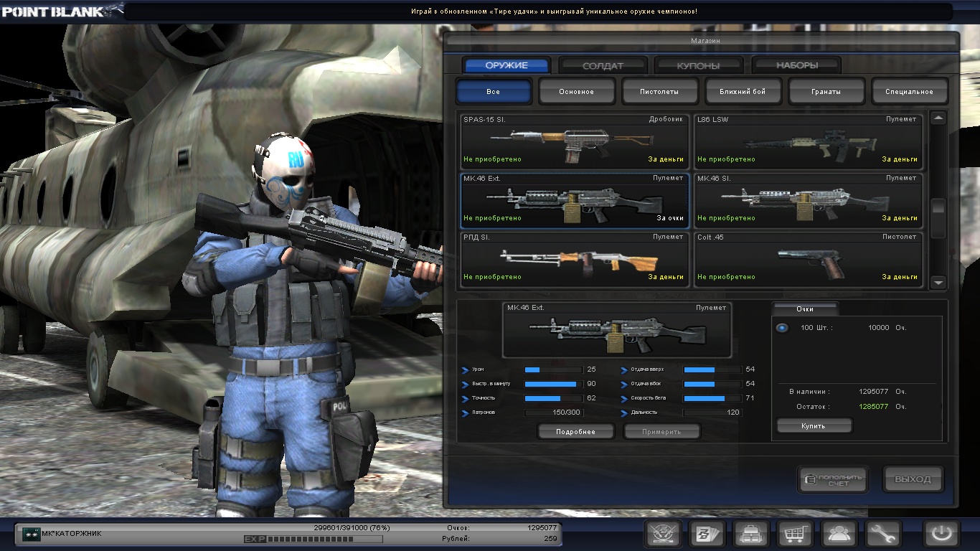980x551 pixels.
Task: Click the weapon list scroll down arrow
Action: (x=938, y=283)
